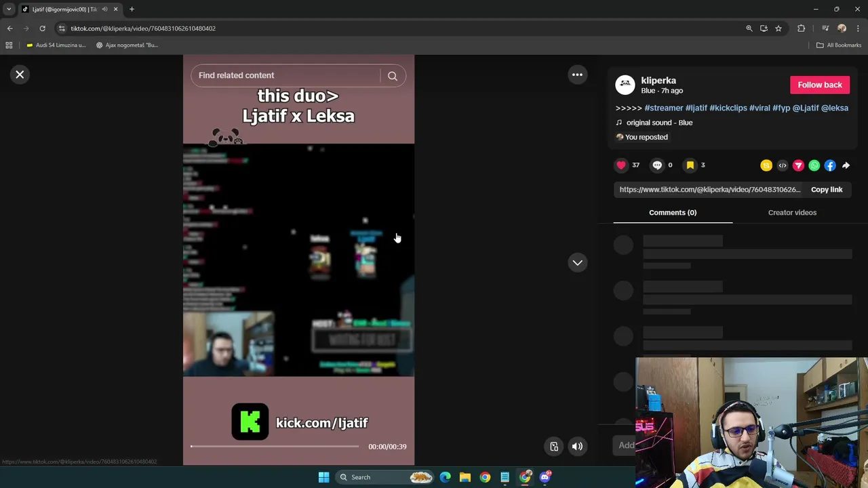
Task: Open the tab search dropdown arrow
Action: point(9,9)
